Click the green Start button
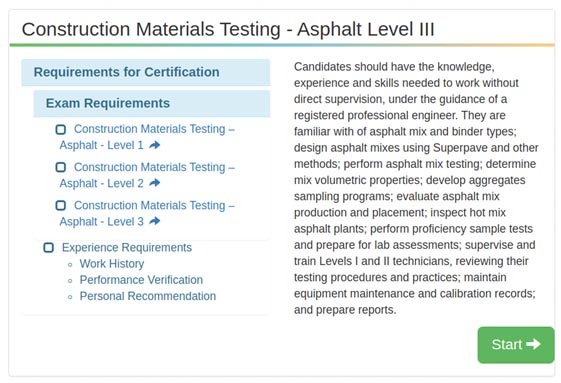The height and width of the screenshot is (383, 561). pyautogui.click(x=516, y=345)
